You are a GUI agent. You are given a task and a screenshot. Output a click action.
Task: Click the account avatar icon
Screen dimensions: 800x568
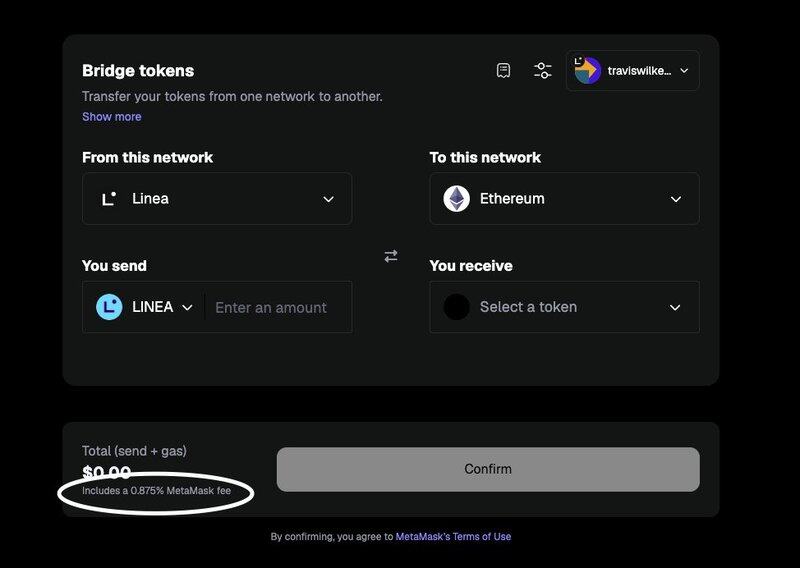point(588,70)
